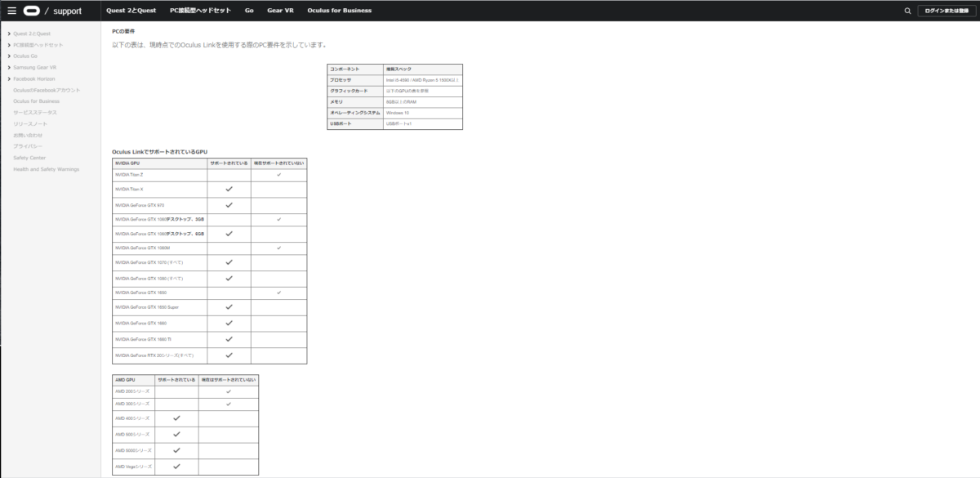Viewport: 980px width, 478px height.
Task: Open the プライバシー sidebar link
Action: (x=28, y=145)
